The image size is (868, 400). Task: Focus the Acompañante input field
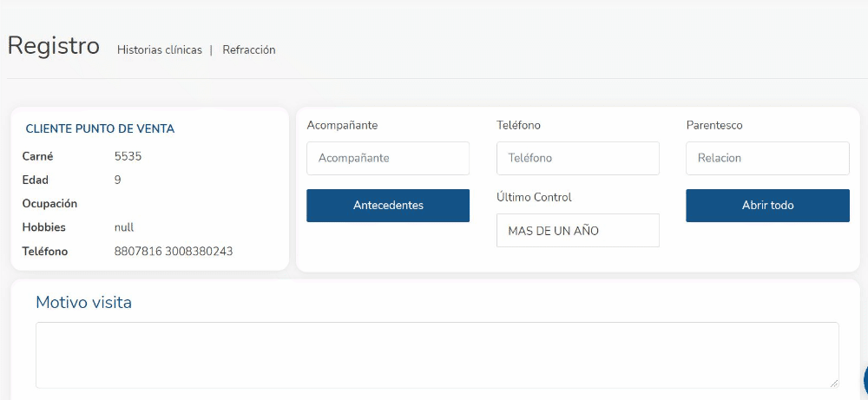[x=388, y=158]
